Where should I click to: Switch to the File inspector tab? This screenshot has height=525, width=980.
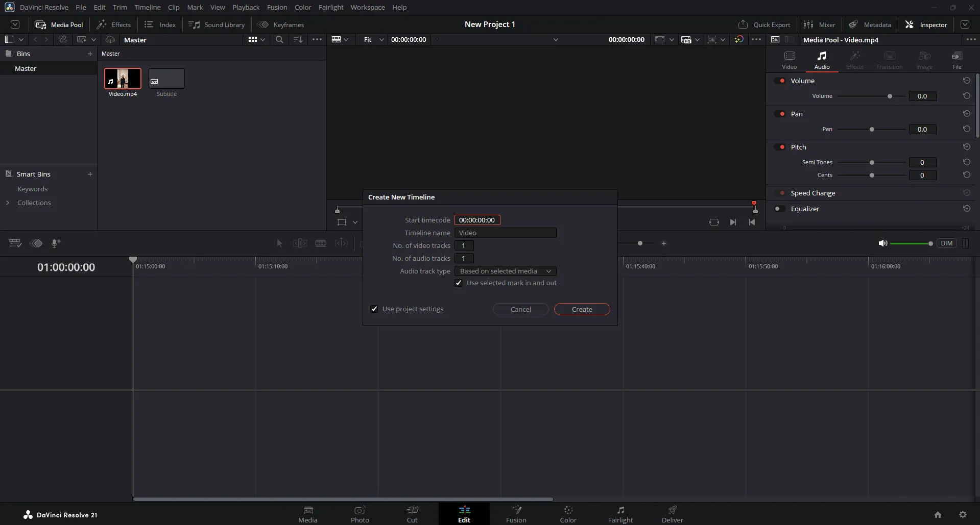tap(957, 60)
